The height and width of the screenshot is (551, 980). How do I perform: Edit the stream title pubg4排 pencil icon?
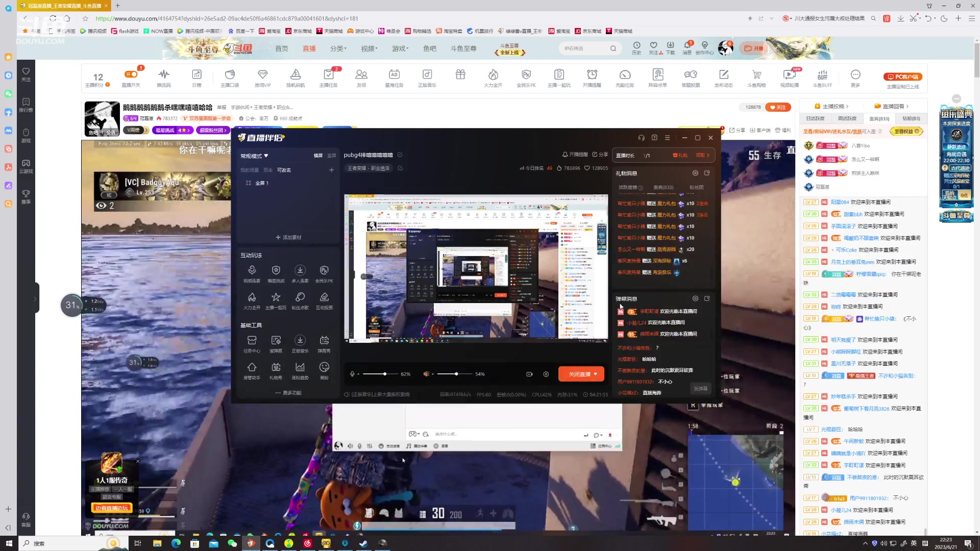(400, 155)
